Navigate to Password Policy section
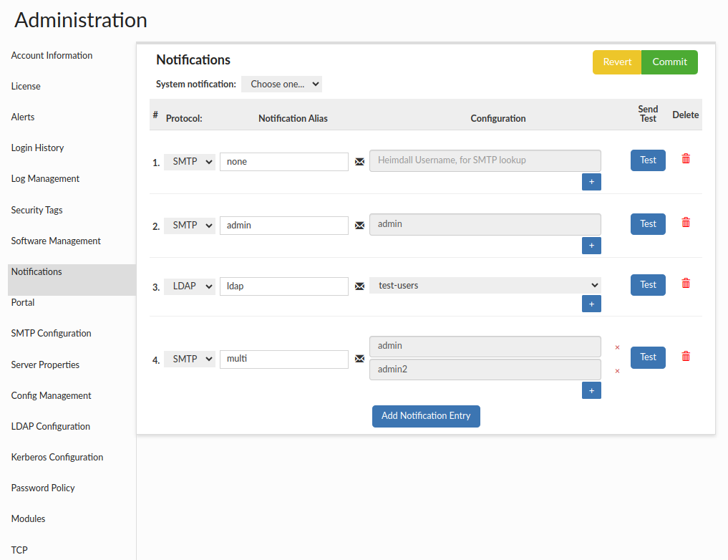This screenshot has width=728, height=560. (43, 488)
